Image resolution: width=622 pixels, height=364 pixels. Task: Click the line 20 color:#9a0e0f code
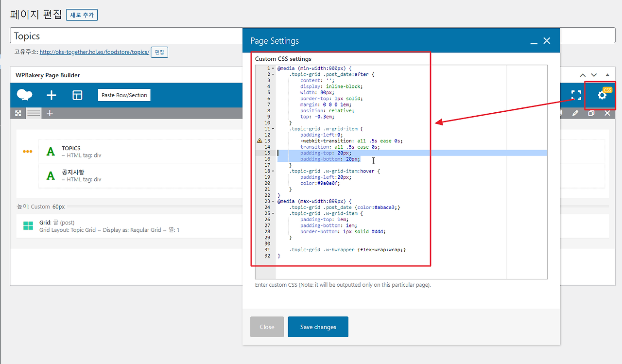(320, 183)
